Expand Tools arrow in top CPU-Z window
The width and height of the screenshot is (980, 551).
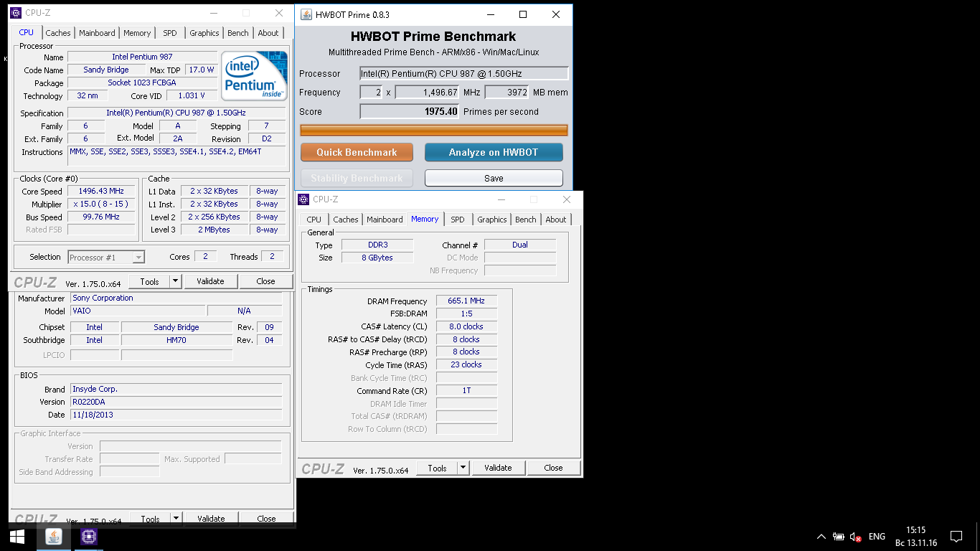[176, 281]
